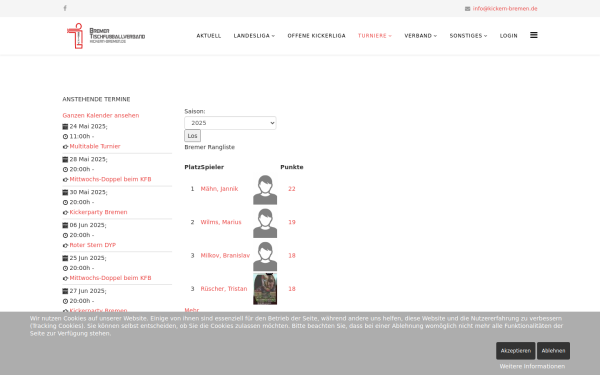Accept cookies with Akzeptieren
The width and height of the screenshot is (600, 375).
tap(515, 351)
